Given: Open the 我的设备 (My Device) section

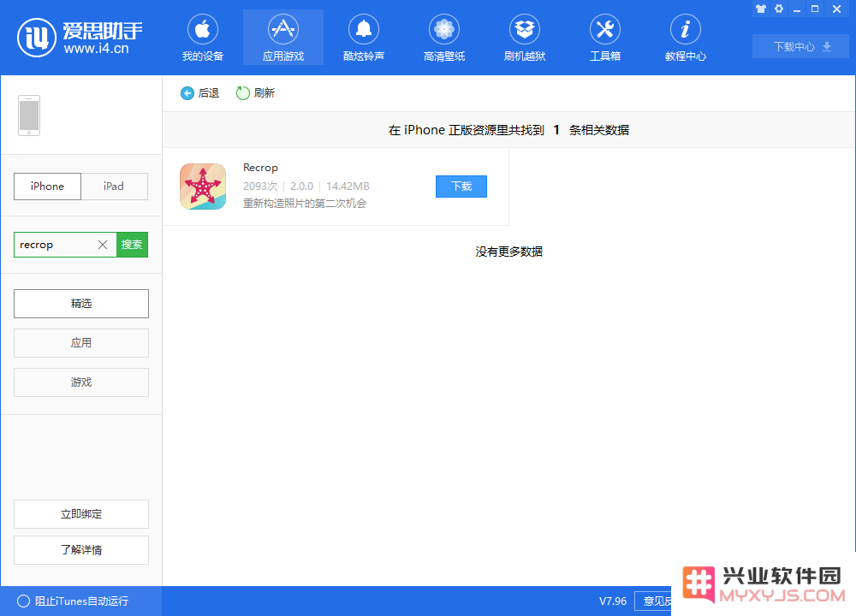Looking at the screenshot, I should (x=203, y=38).
